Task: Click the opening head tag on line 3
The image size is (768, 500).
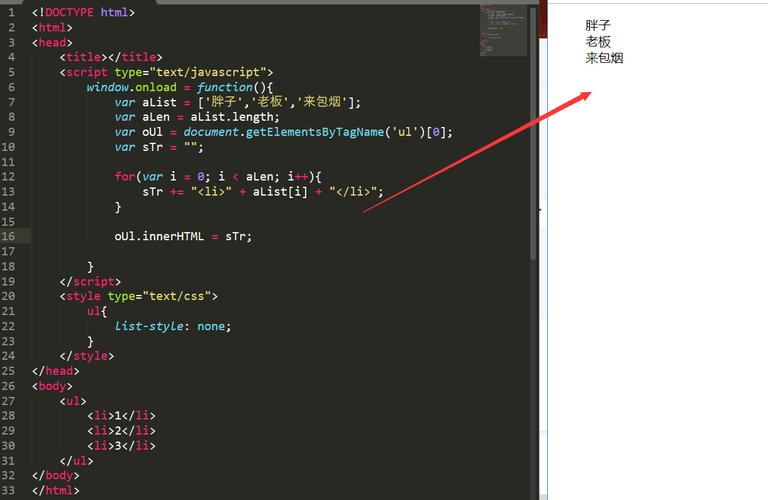Action: (52, 43)
